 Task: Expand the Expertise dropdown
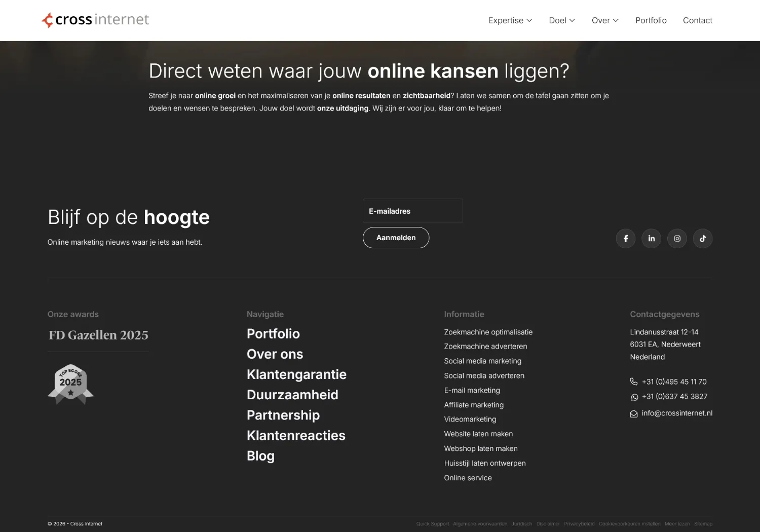(x=510, y=20)
